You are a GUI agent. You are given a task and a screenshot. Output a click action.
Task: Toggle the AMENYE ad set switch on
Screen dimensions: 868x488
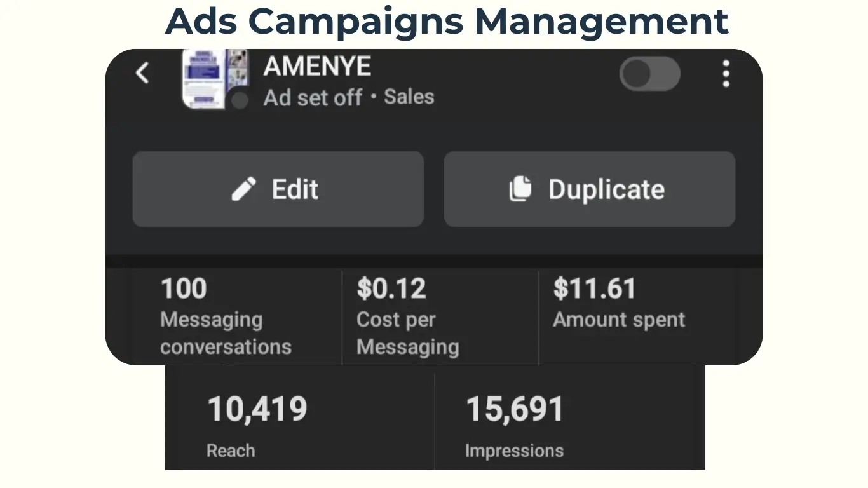point(649,74)
